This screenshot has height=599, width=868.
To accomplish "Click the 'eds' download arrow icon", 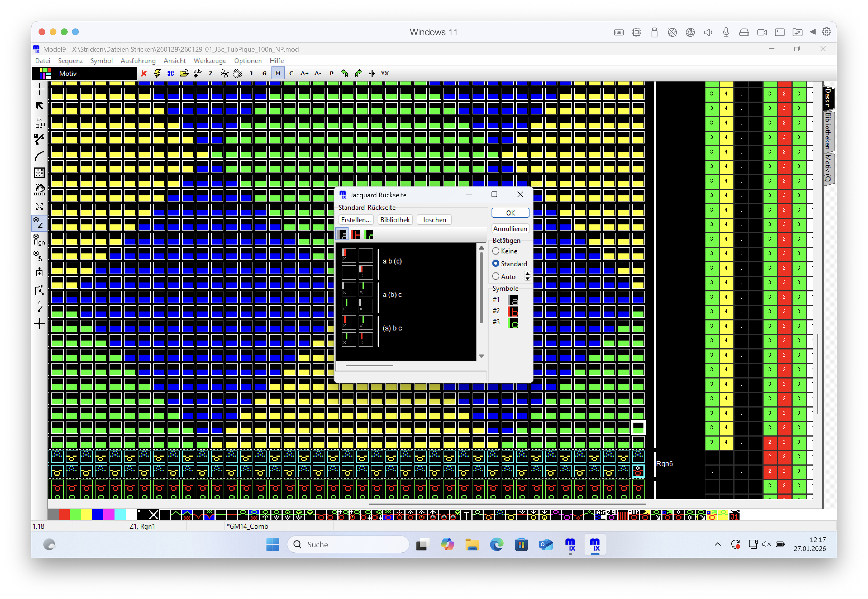I will point(197,74).
